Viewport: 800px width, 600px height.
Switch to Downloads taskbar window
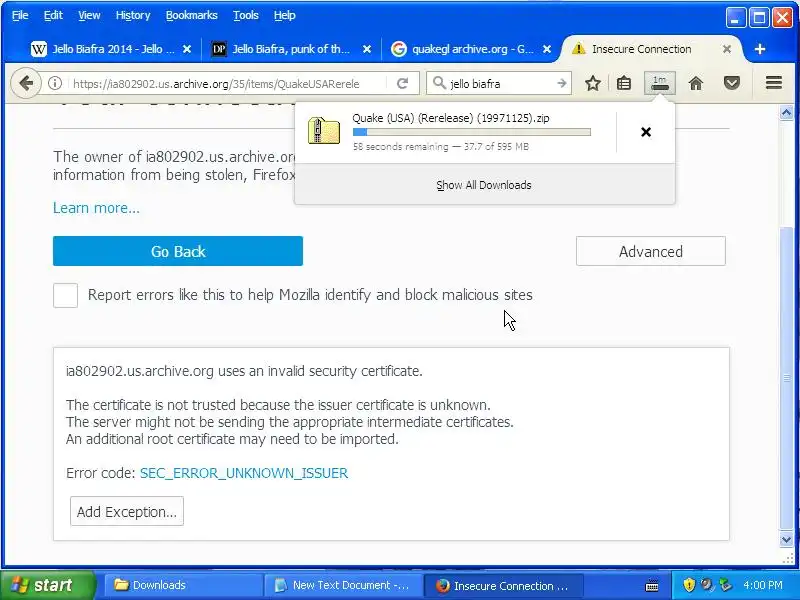184,585
